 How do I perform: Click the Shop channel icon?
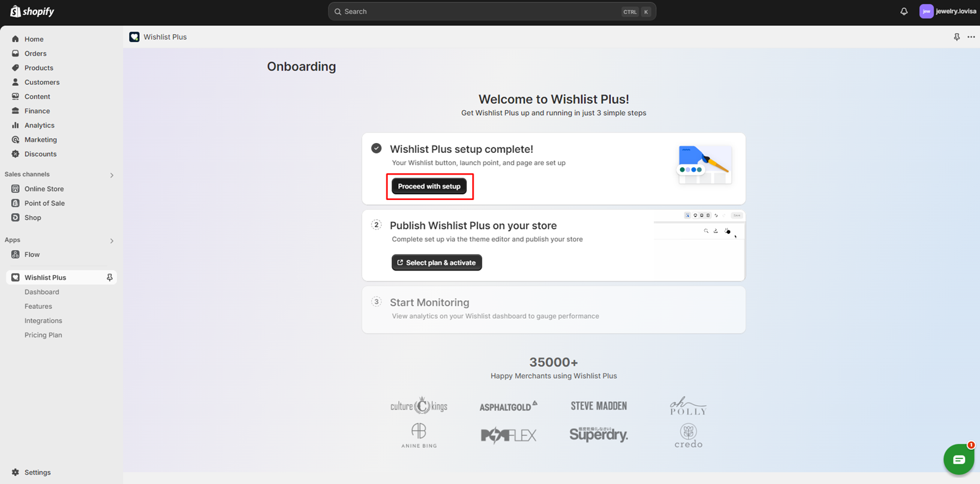coord(15,217)
